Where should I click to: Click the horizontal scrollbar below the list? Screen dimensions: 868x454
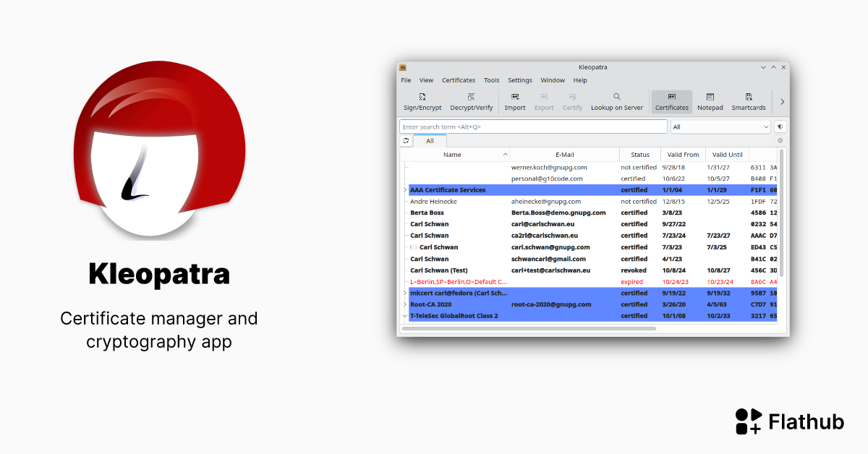[x=529, y=328]
